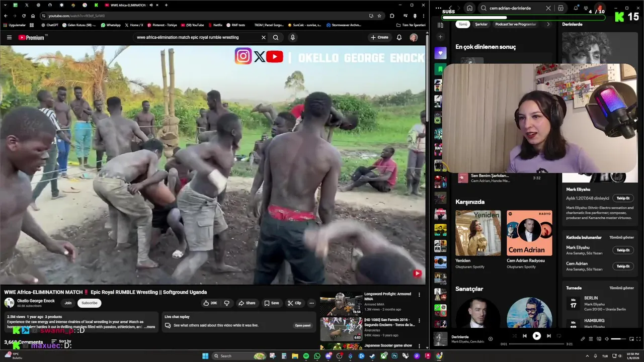Save the video to a playlist
Image resolution: width=644 pixels, height=362 pixels.
272,303
